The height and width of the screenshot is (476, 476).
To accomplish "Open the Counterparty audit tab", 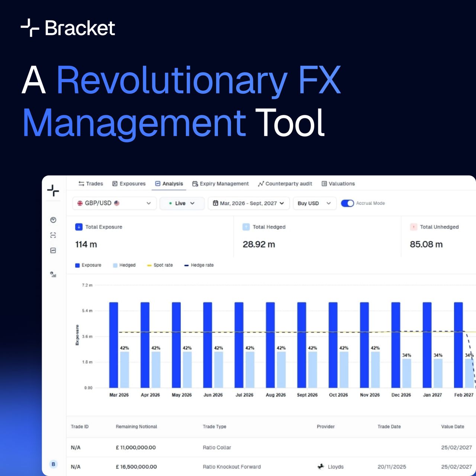I will pyautogui.click(x=285, y=184).
